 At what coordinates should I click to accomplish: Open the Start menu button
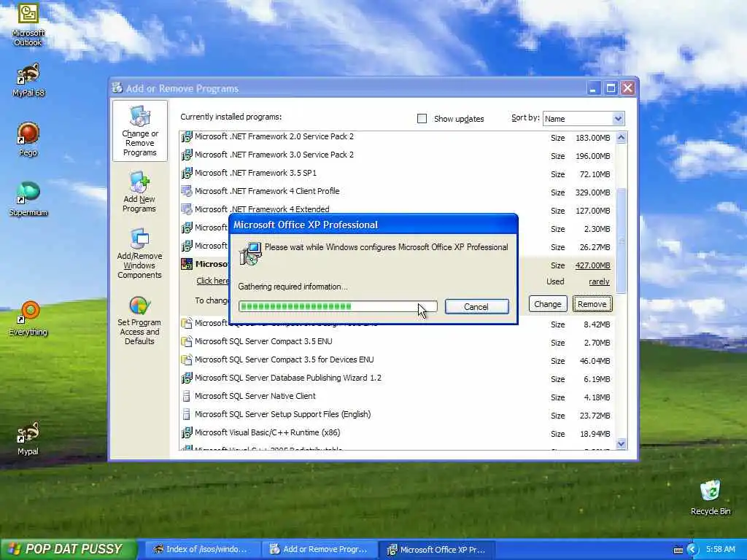69,549
